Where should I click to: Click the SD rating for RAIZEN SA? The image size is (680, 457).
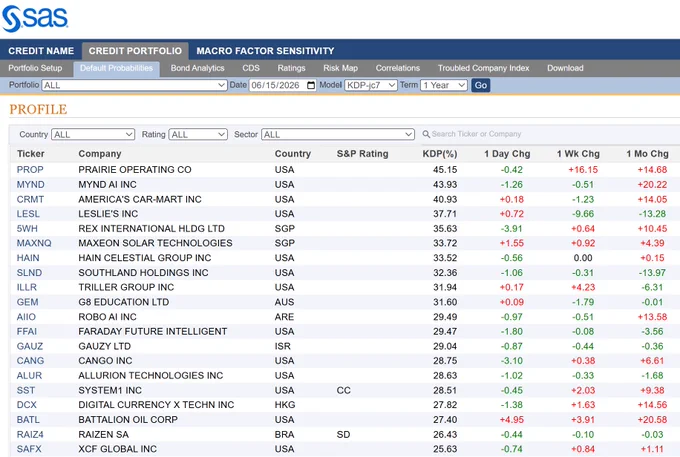pos(343,434)
